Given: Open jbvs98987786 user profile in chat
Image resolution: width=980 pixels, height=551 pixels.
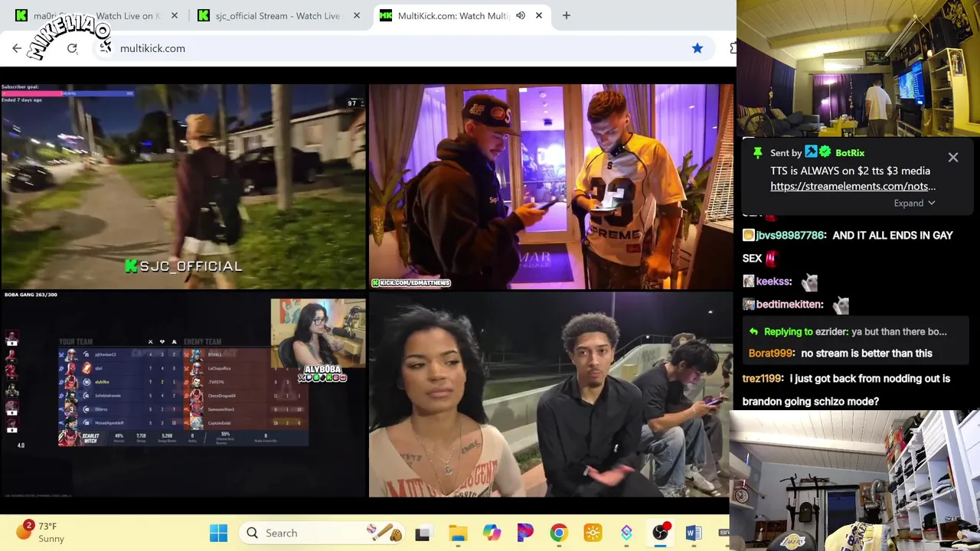Looking at the screenshot, I should pos(791,236).
